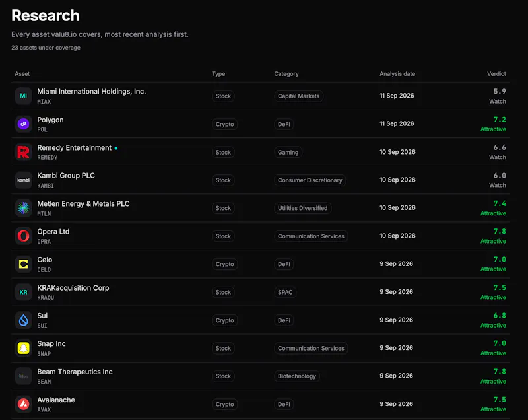Viewport: 528px width, 420px height.
Task: Click the Crypto tag in Celo row
Action: pyautogui.click(x=224, y=264)
